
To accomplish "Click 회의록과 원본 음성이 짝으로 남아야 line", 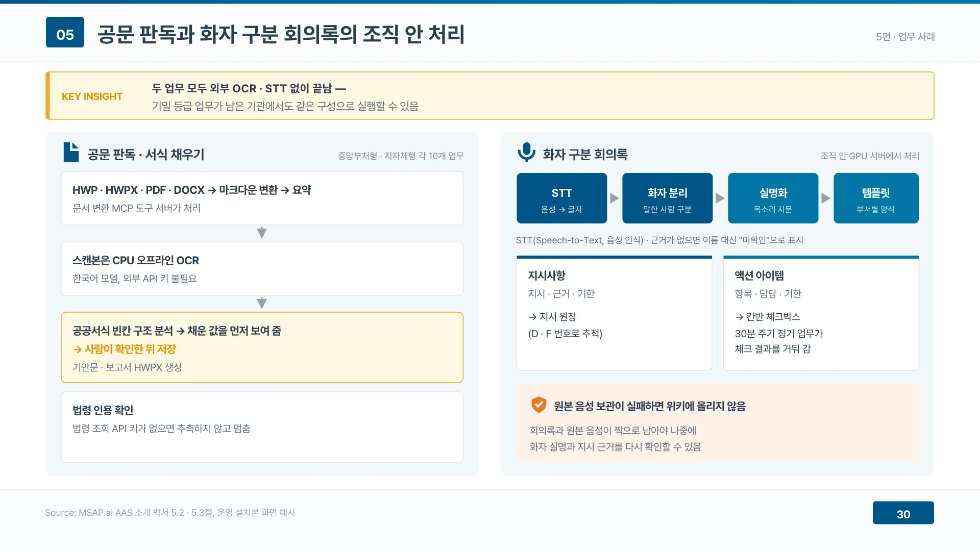I will coord(612,430).
